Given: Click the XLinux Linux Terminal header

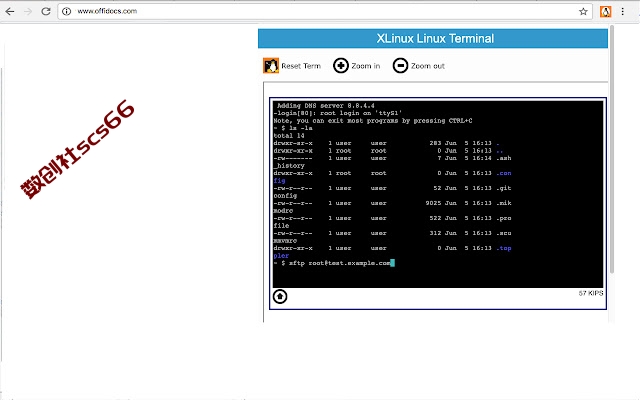Looking at the screenshot, I should (x=433, y=39).
